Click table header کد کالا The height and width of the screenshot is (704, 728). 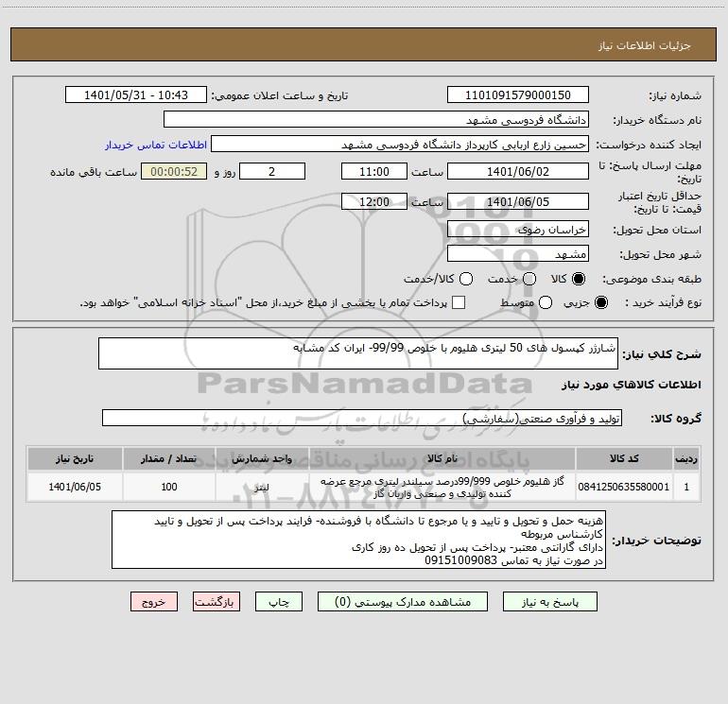tap(624, 458)
